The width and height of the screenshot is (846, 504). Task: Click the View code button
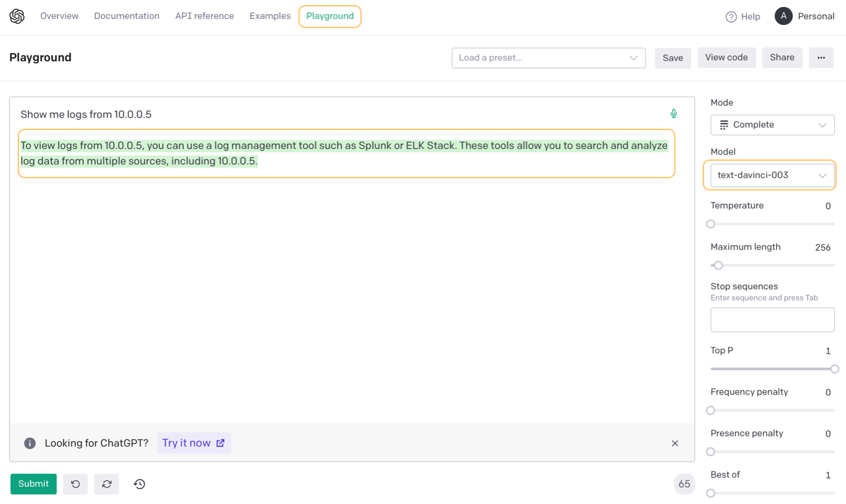click(726, 57)
